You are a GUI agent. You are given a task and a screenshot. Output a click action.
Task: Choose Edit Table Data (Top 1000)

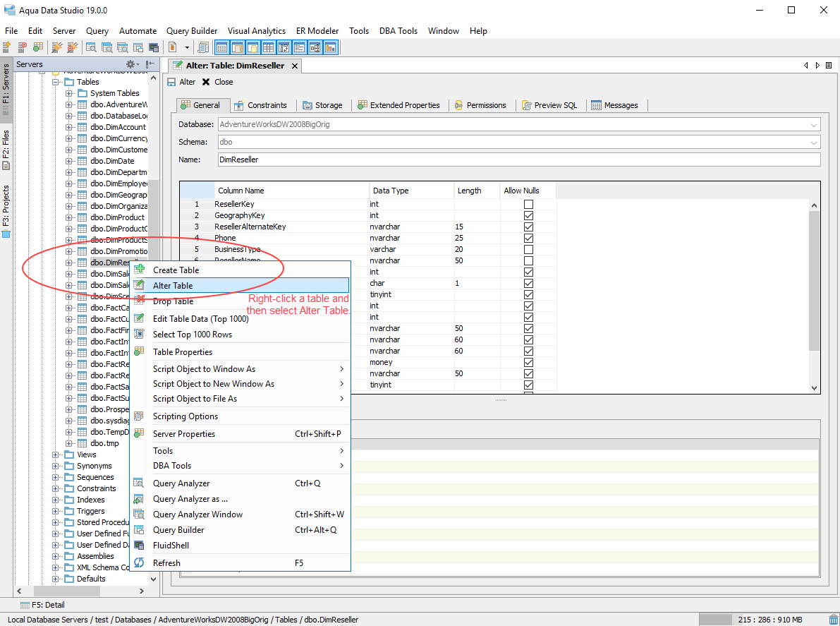click(x=241, y=319)
